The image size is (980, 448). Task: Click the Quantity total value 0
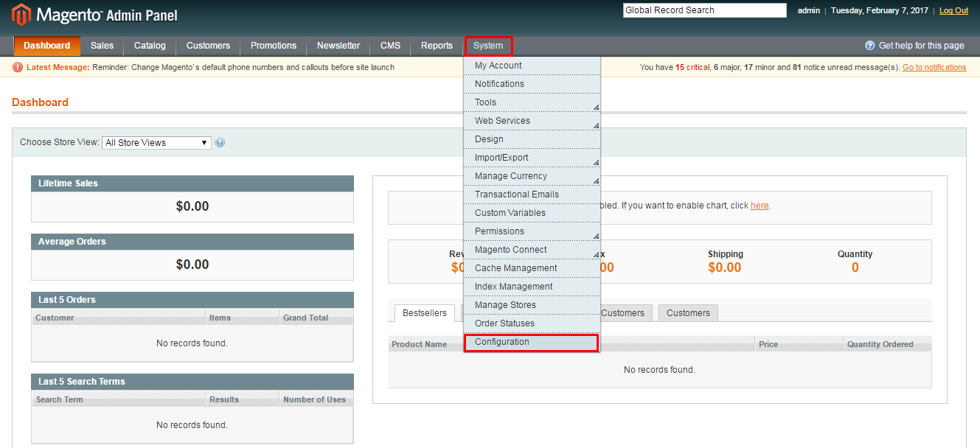[855, 267]
